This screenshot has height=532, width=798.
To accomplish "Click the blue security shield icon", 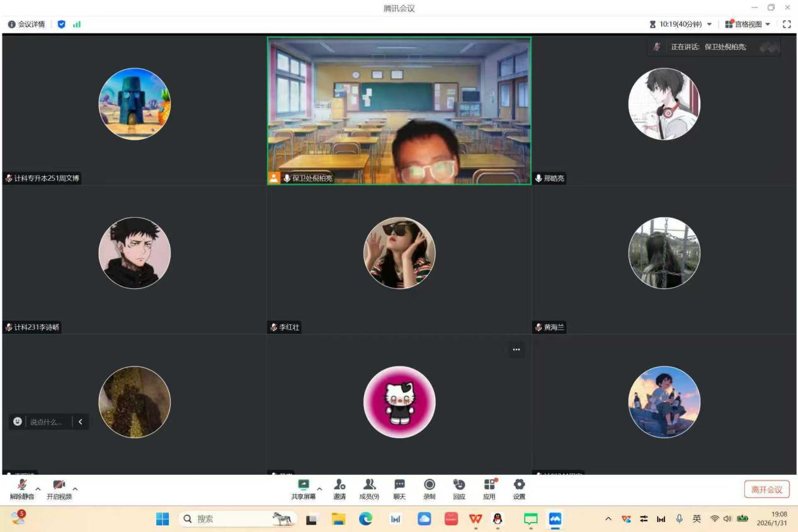I will tap(61, 24).
